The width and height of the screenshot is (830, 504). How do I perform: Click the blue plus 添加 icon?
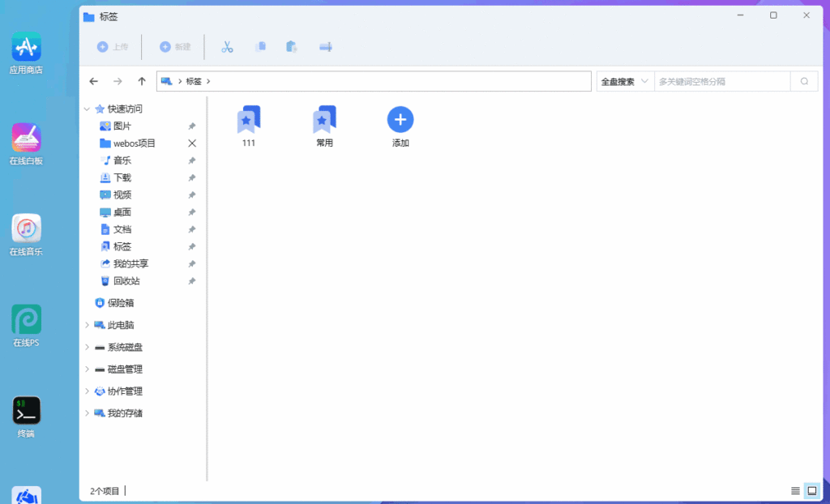(x=400, y=121)
